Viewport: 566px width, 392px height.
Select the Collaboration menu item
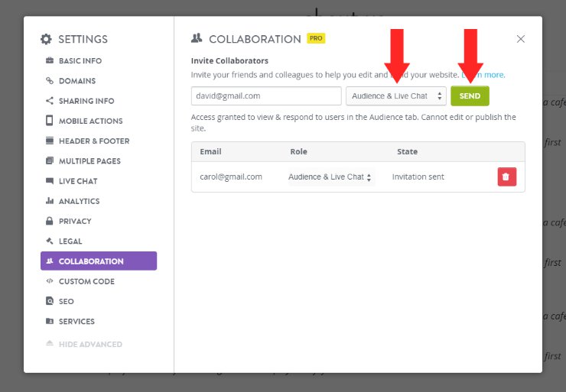coord(99,261)
